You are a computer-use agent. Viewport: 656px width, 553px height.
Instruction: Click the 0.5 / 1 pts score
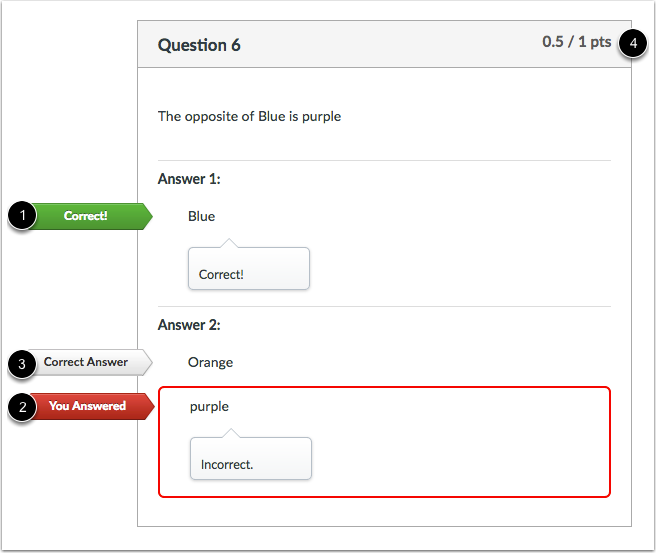tap(577, 42)
